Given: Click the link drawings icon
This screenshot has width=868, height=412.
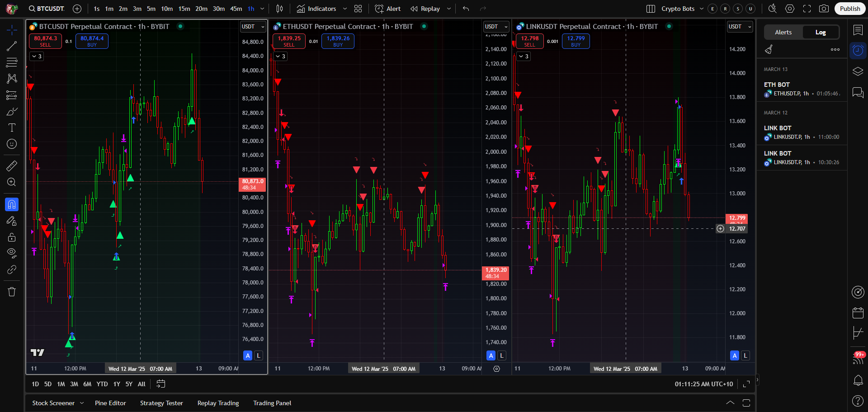Looking at the screenshot, I should point(12,270).
